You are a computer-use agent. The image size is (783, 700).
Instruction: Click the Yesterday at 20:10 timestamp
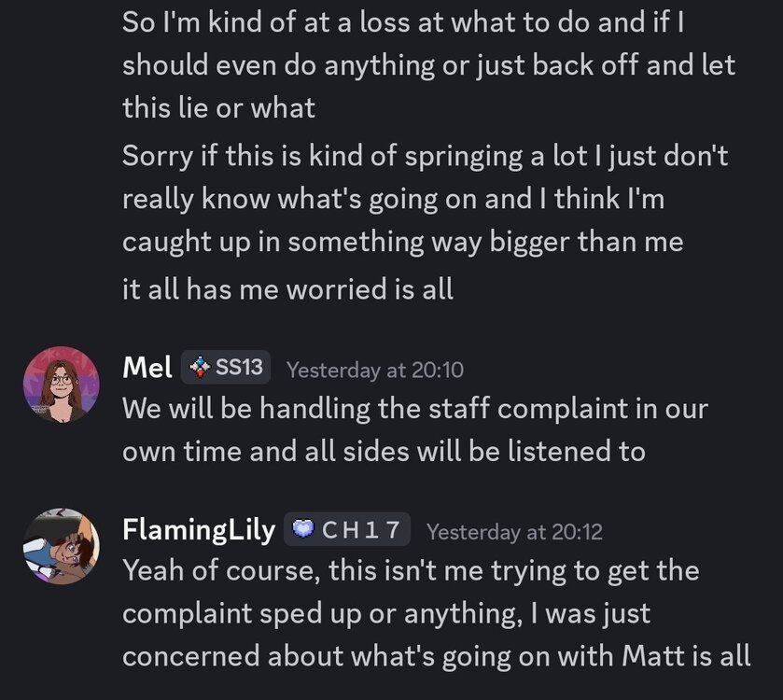(x=374, y=370)
